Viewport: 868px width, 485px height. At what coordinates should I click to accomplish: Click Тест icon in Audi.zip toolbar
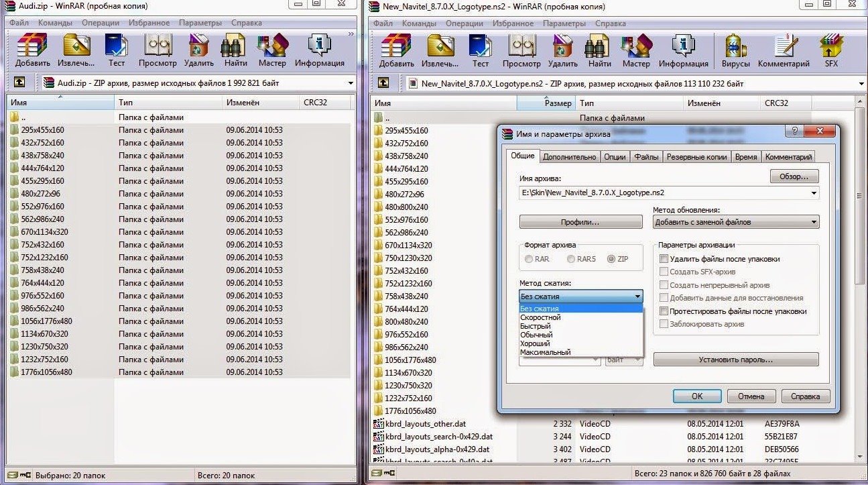pos(117,50)
